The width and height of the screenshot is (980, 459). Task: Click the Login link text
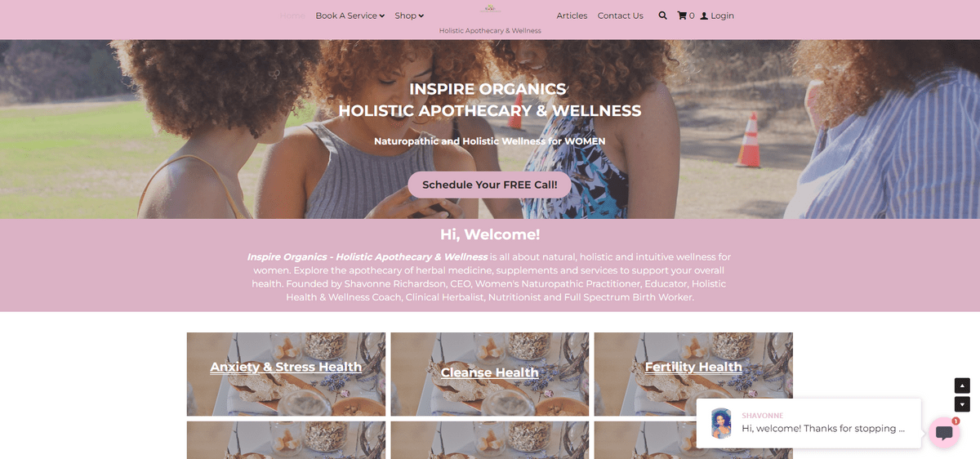point(722,16)
